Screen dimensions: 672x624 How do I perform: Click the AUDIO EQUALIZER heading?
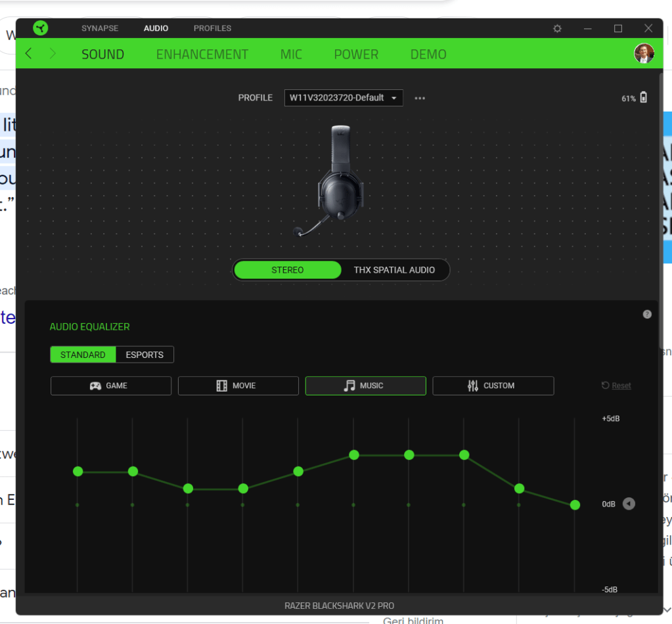click(89, 326)
